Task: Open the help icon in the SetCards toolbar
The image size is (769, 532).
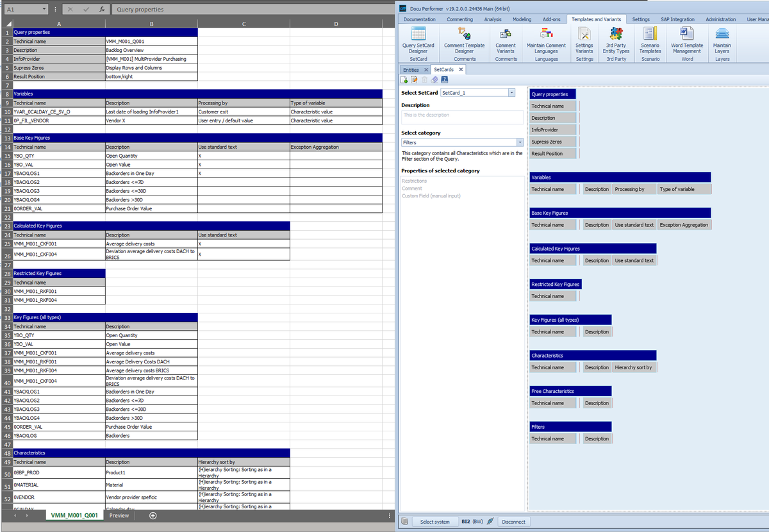Action: pos(445,79)
